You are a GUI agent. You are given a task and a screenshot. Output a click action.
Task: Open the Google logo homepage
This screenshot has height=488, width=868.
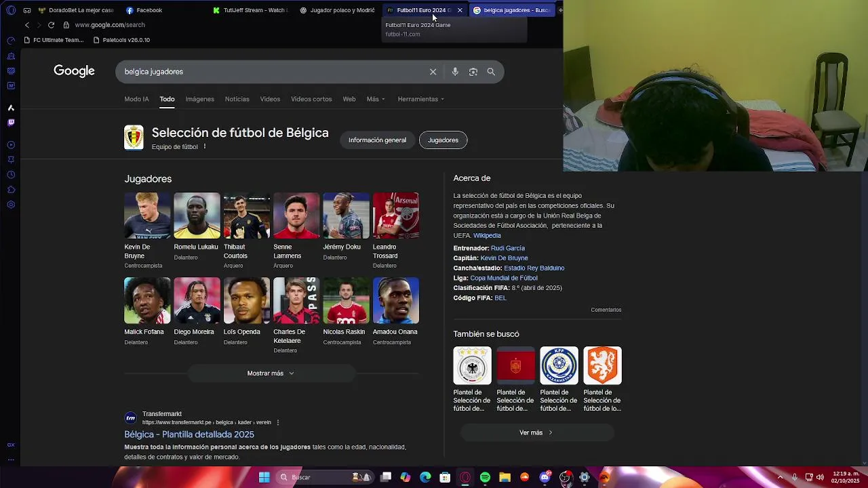click(x=74, y=71)
